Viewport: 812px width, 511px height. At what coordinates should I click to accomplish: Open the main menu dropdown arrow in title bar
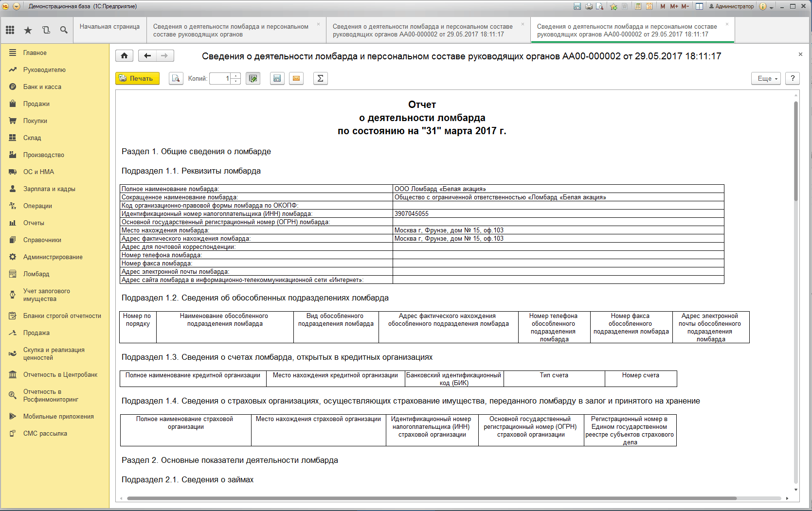pos(17,6)
